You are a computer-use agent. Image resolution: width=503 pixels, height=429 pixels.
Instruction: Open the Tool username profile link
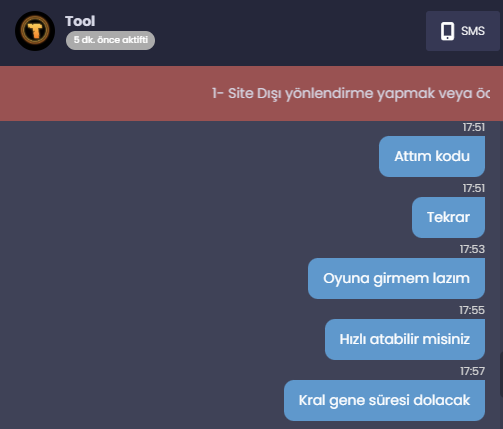[80, 21]
